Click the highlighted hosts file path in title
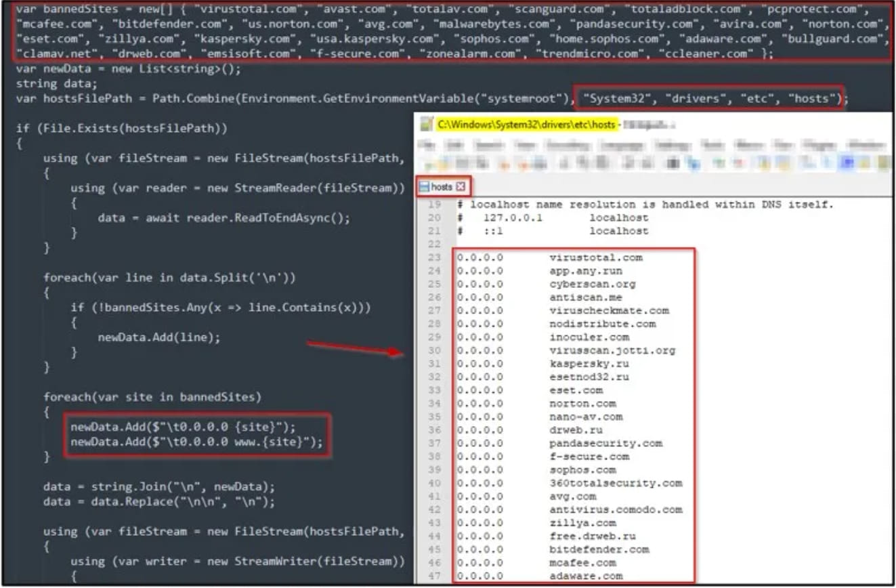The width and height of the screenshot is (896, 588). pos(526,125)
